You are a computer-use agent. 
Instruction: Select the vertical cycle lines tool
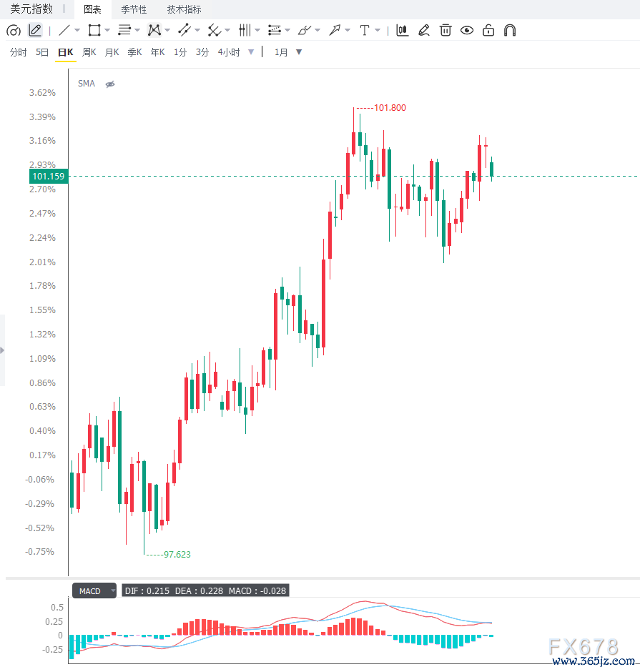coord(245,31)
